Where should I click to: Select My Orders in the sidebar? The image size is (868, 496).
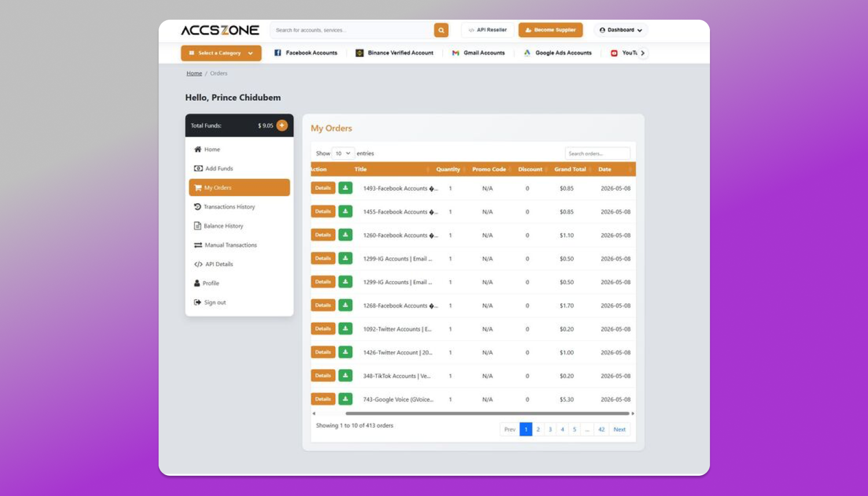(240, 188)
